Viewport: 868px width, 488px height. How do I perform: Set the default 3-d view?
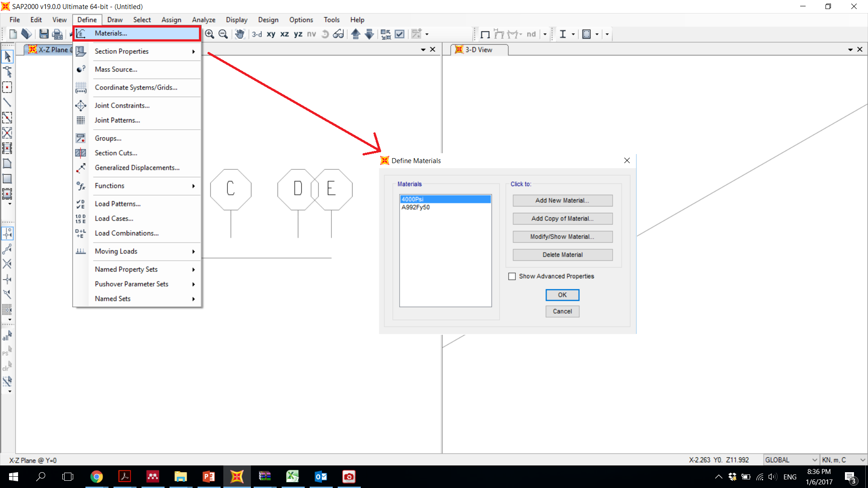pos(257,34)
